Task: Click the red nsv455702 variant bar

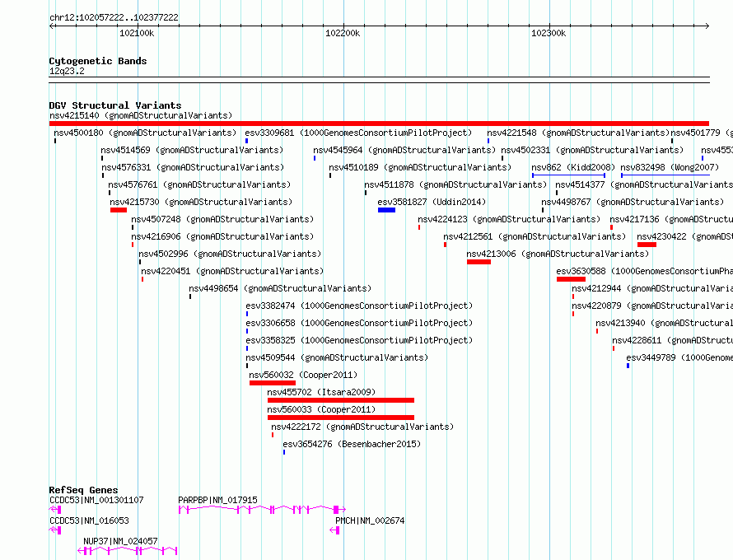Action: click(x=341, y=400)
